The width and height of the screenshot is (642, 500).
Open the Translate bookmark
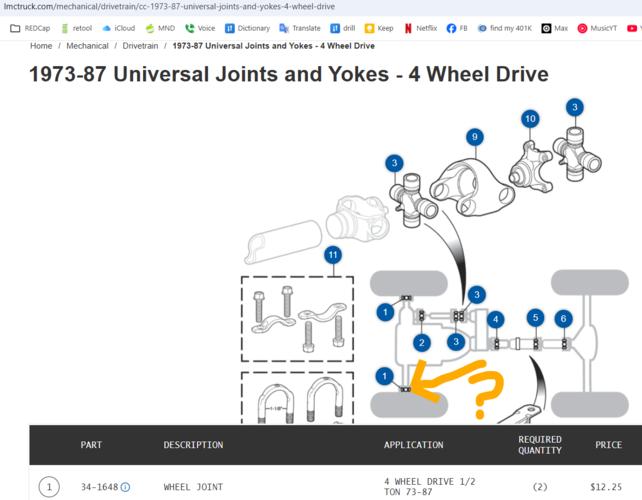pyautogui.click(x=299, y=28)
